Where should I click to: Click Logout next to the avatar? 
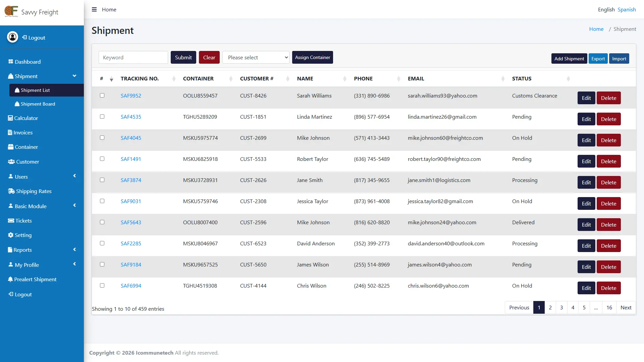(x=34, y=38)
